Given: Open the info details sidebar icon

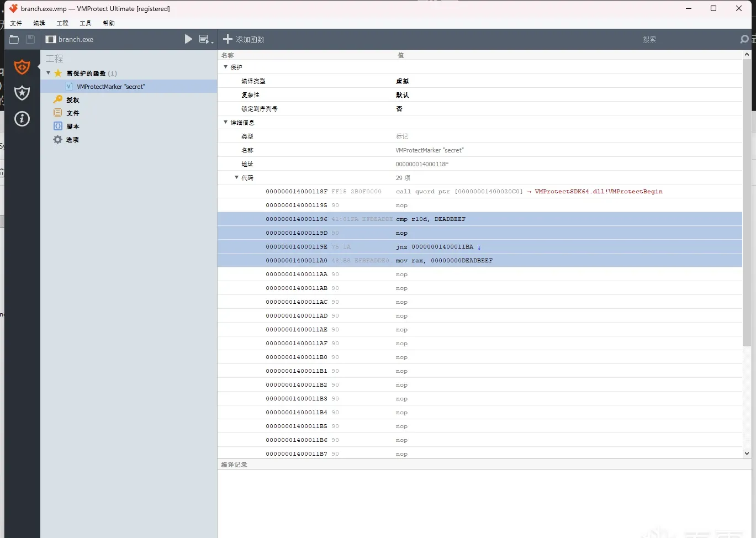Looking at the screenshot, I should pos(22,119).
